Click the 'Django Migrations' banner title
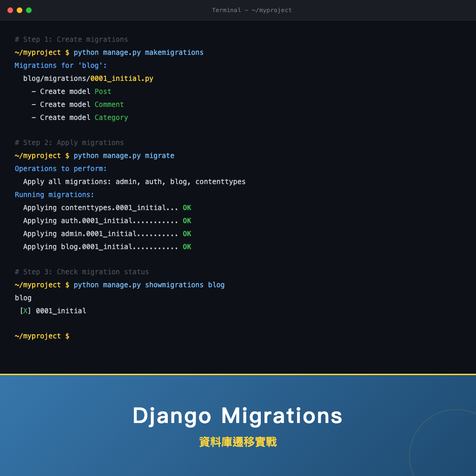This screenshot has width=476, height=476. coord(238,416)
